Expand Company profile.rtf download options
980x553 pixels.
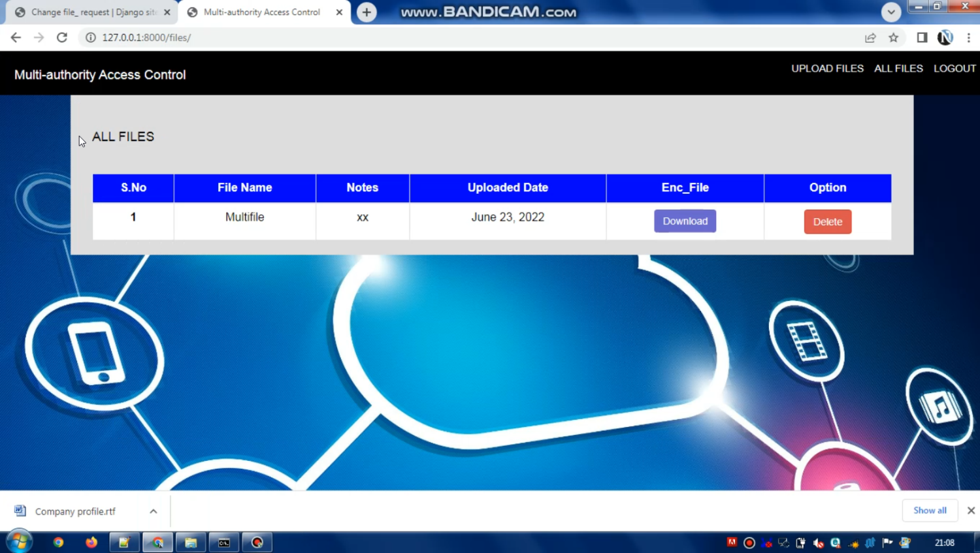[x=153, y=511]
